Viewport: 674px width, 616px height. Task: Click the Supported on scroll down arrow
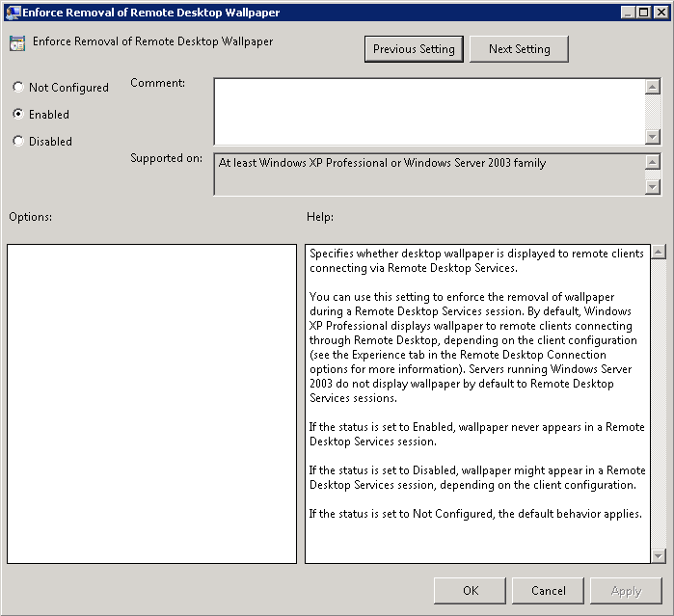[x=653, y=187]
